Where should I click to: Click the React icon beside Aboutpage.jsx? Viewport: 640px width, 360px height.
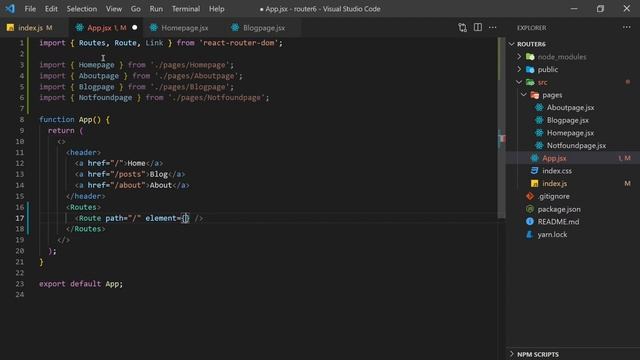pyautogui.click(x=539, y=107)
